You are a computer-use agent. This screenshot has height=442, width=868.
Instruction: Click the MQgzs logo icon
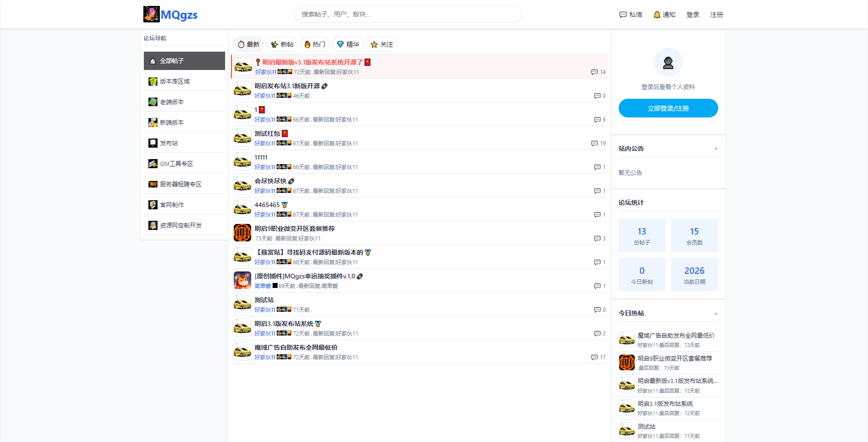pos(151,14)
